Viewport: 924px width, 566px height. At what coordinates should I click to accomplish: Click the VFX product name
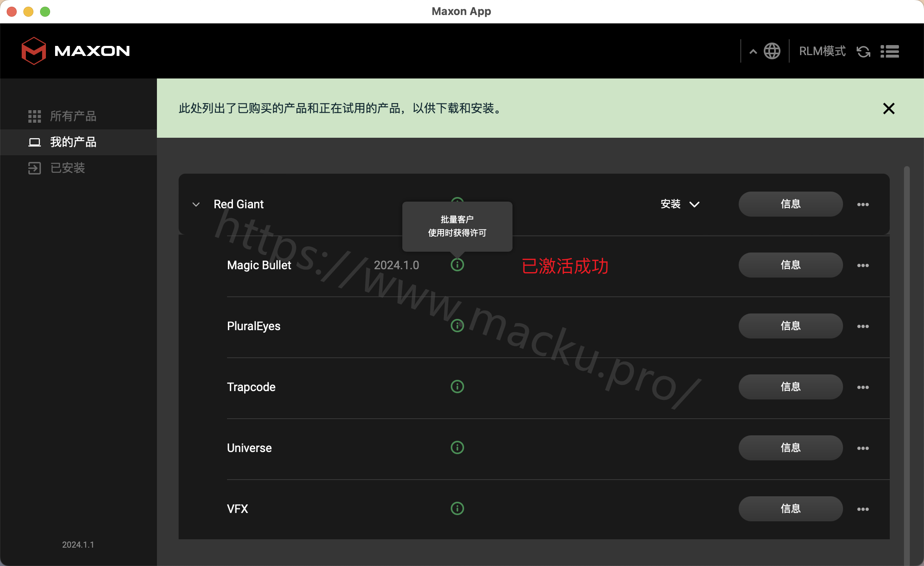tap(237, 509)
